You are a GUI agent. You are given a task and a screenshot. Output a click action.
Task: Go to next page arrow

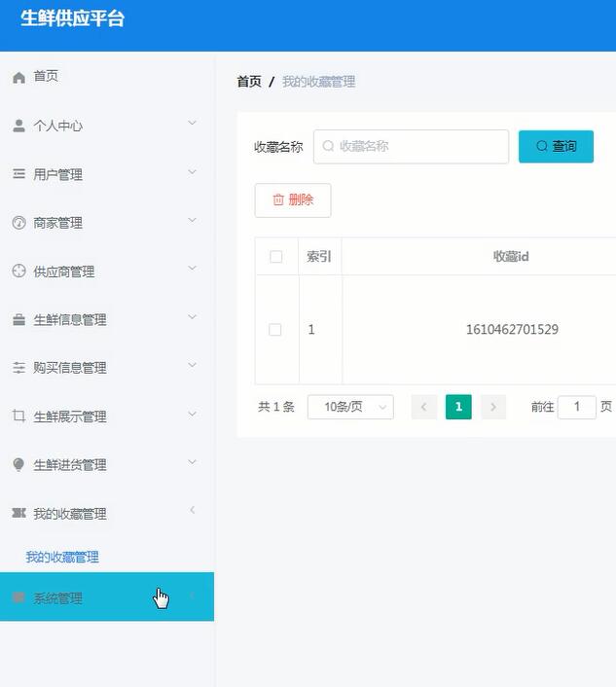(493, 407)
